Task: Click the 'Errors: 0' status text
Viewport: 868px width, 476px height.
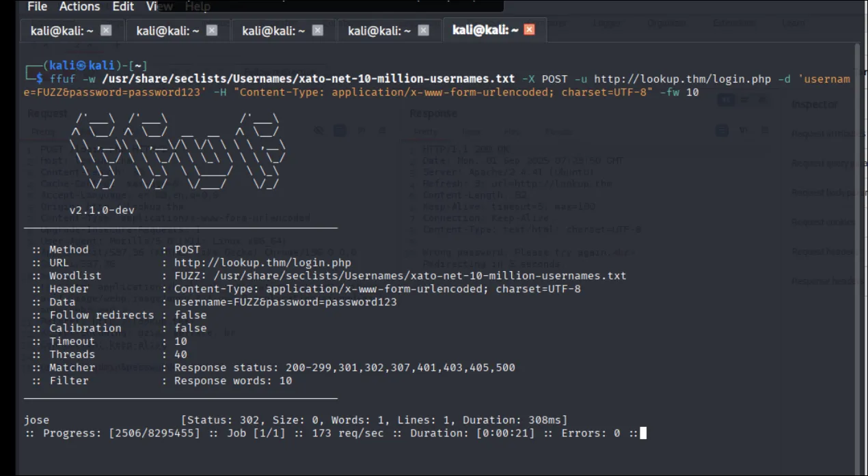Action: click(591, 433)
